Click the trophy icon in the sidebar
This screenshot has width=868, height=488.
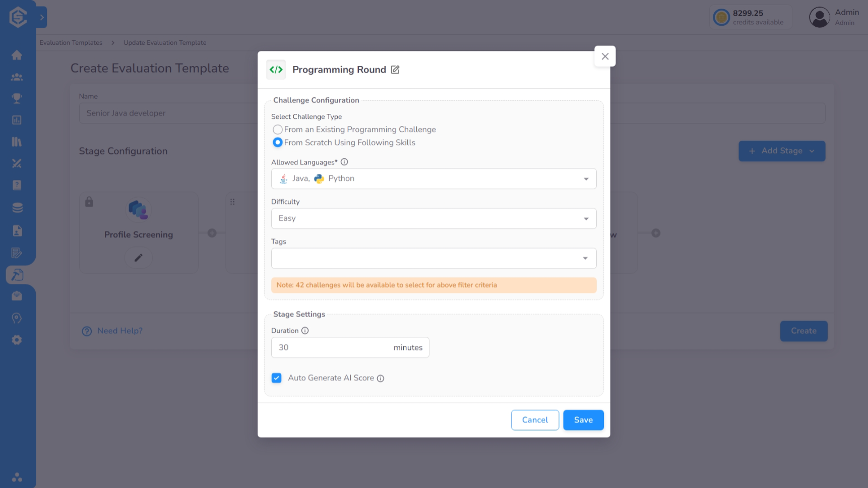coord(17,98)
